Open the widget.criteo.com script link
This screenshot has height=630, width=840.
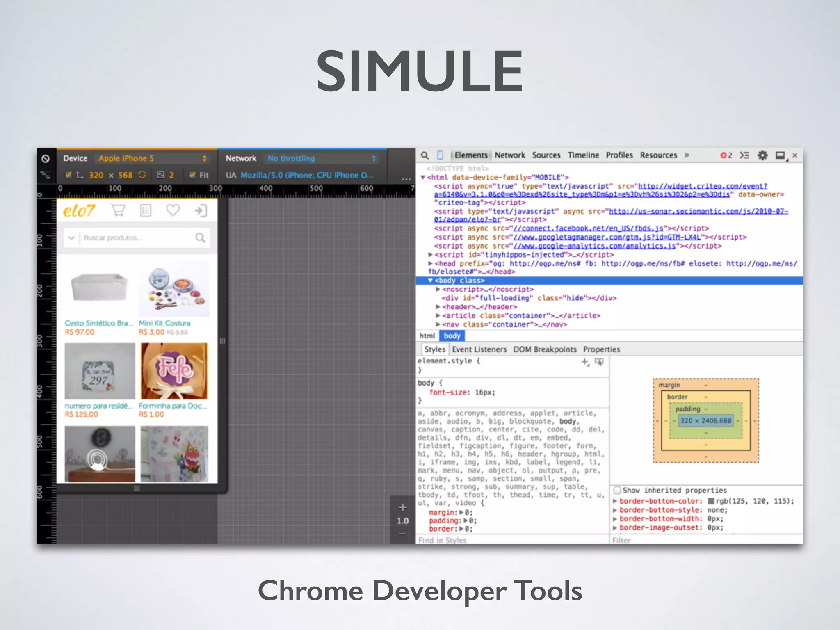point(601,190)
